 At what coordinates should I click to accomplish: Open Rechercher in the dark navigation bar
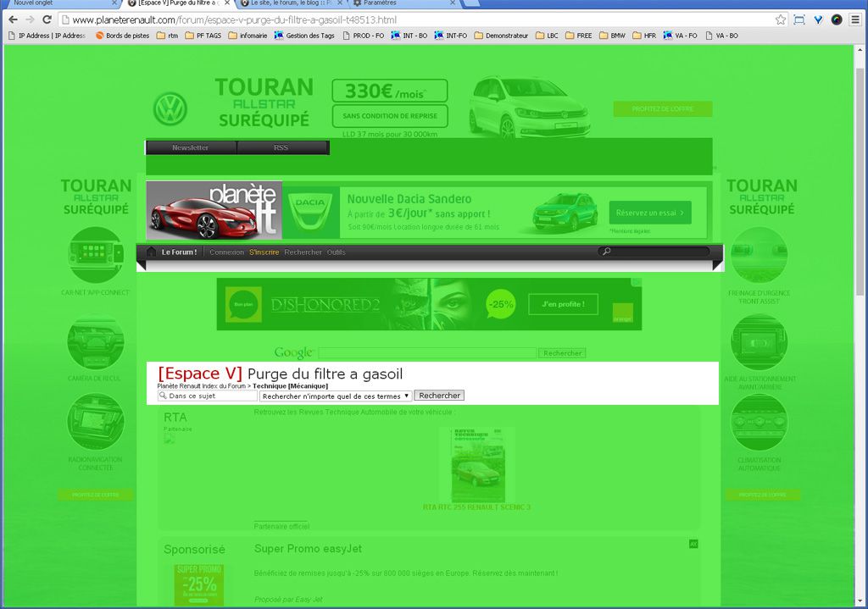[303, 252]
